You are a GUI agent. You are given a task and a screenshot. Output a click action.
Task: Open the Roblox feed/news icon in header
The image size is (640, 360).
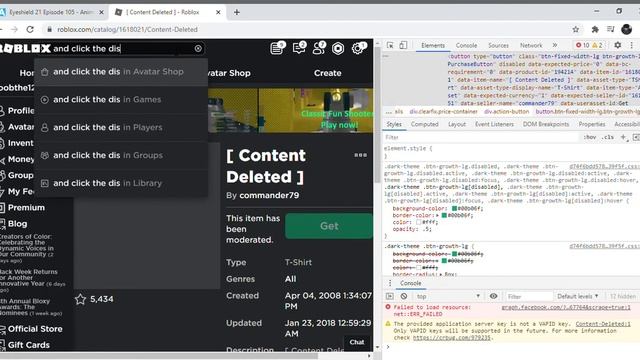click(277, 48)
